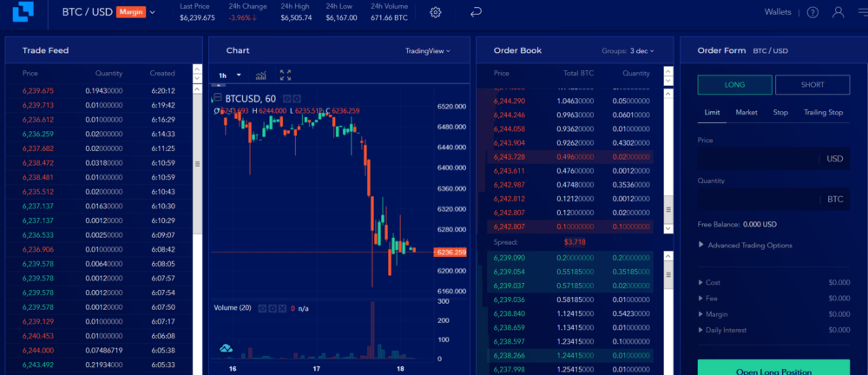The height and width of the screenshot is (375, 868).
Task: Open the settings gear in top bar
Action: 436,12
